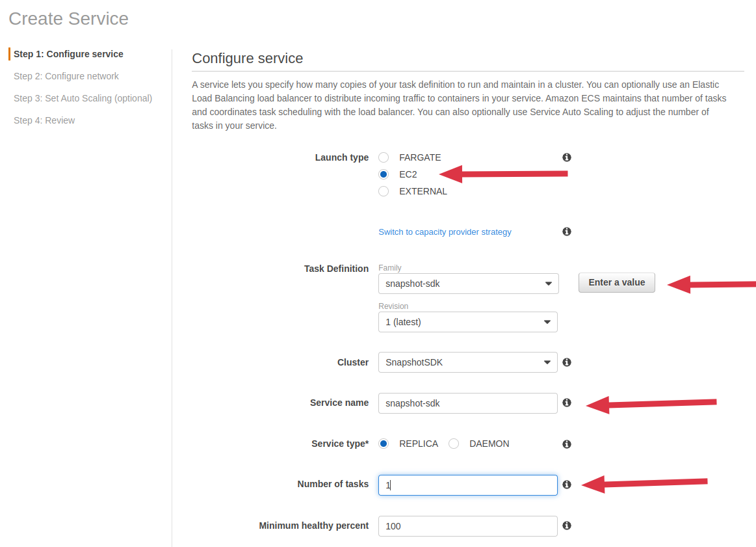Go to Step 2: Configure network
The image size is (756, 547).
point(66,76)
